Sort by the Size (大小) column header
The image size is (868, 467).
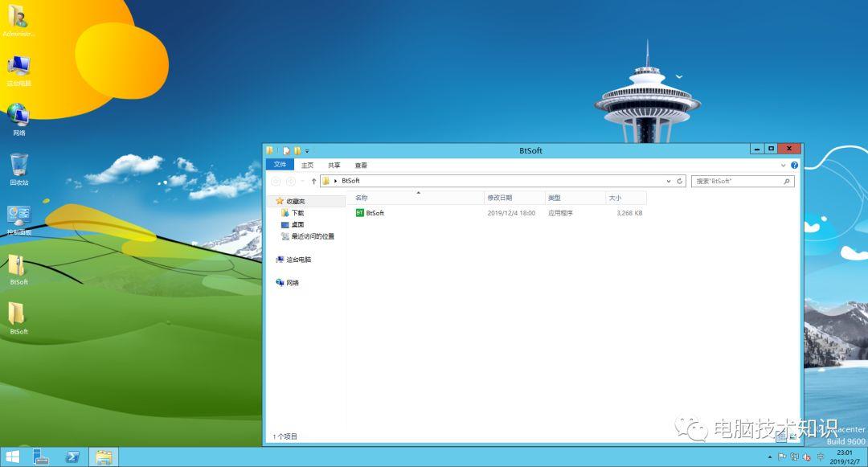(x=625, y=198)
